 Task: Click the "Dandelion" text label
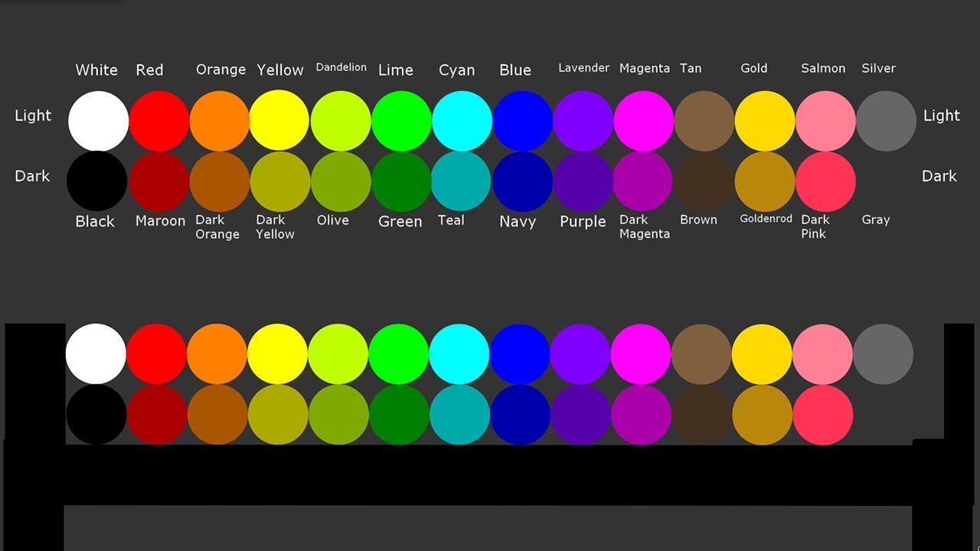[x=341, y=67]
